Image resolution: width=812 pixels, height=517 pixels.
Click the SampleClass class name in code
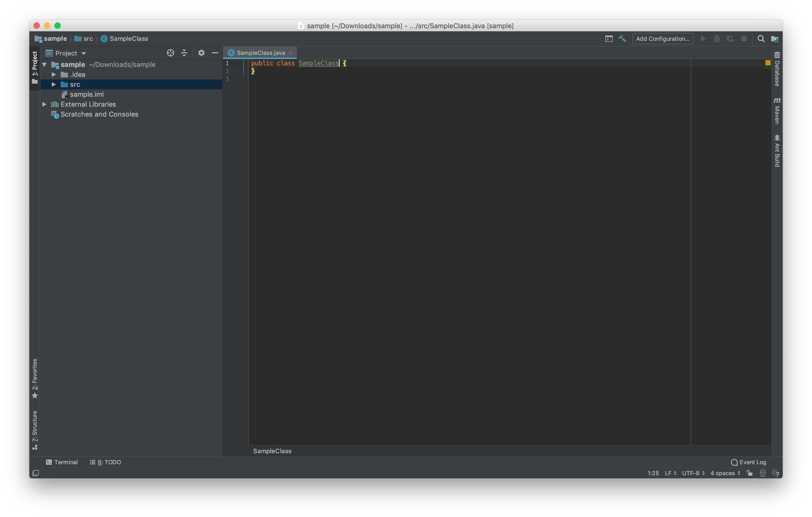[318, 63]
